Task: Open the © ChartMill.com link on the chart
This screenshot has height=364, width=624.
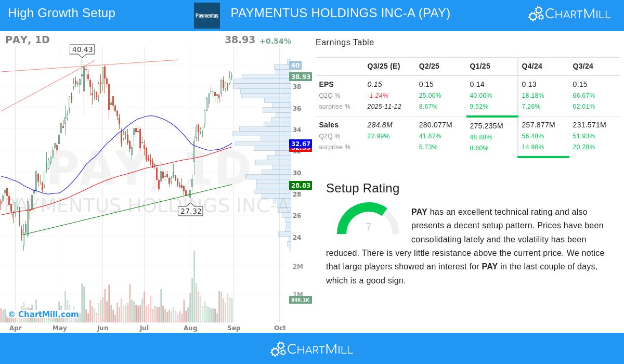Action: click(43, 314)
